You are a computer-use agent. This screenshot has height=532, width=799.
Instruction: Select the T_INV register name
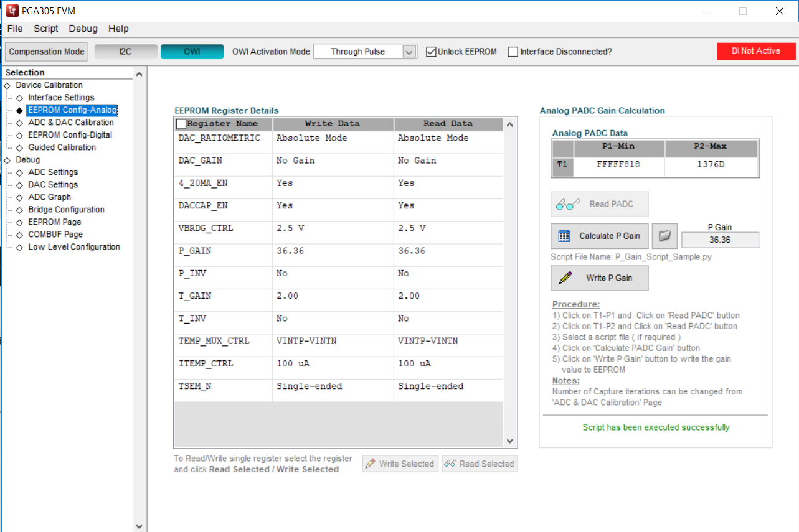[x=193, y=319]
